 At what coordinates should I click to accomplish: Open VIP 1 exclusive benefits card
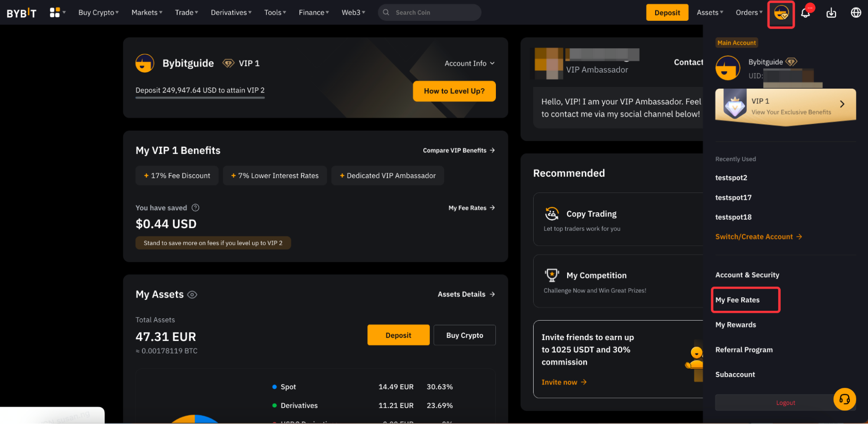tap(785, 106)
